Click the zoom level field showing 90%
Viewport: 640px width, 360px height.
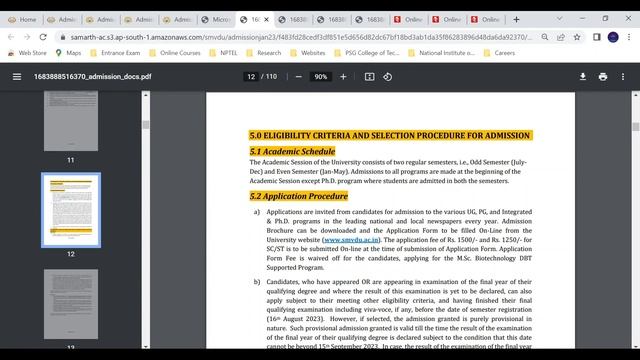point(321,77)
